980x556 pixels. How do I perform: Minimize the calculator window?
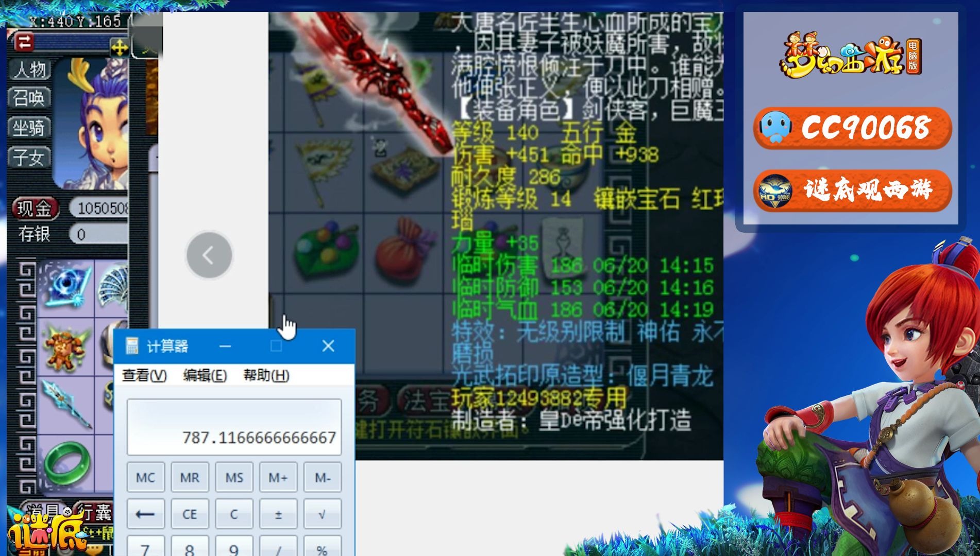pos(225,346)
